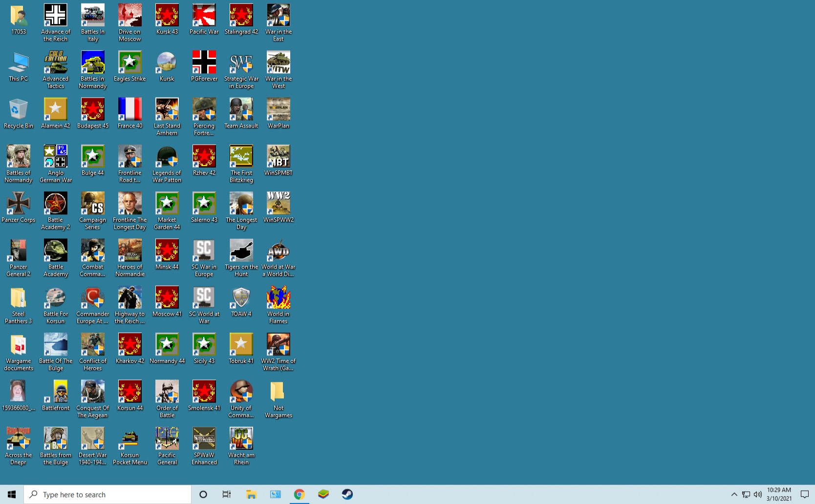
Task: Launch the TOAW 4 shield icon
Action: tap(241, 298)
